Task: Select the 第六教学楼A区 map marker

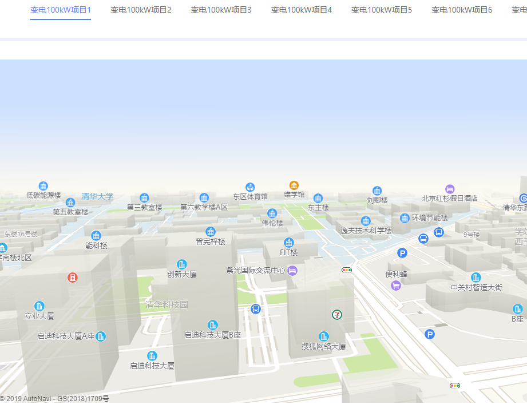Action: click(204, 197)
